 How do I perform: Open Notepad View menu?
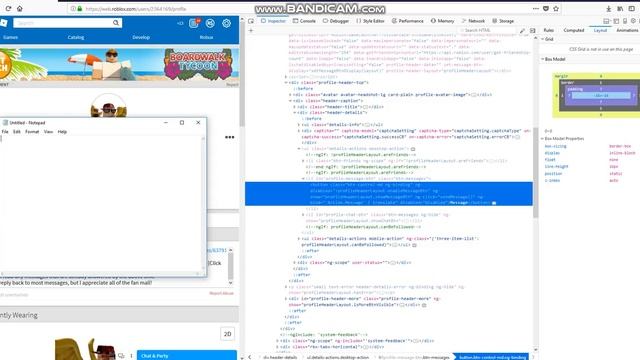(48, 132)
